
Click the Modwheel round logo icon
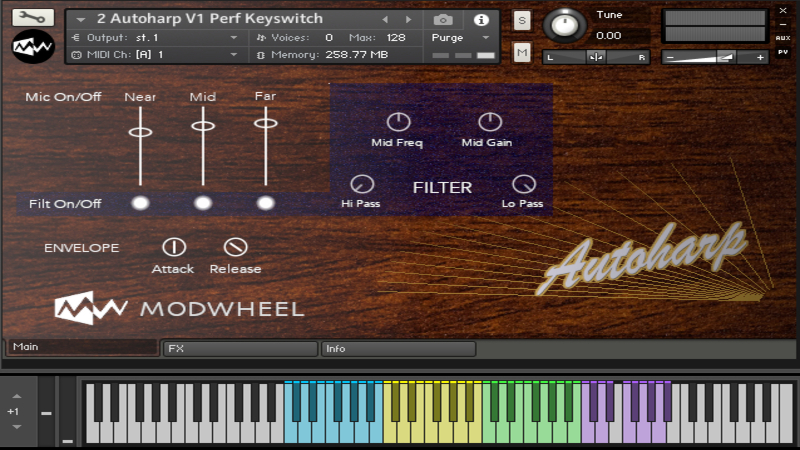click(x=33, y=46)
